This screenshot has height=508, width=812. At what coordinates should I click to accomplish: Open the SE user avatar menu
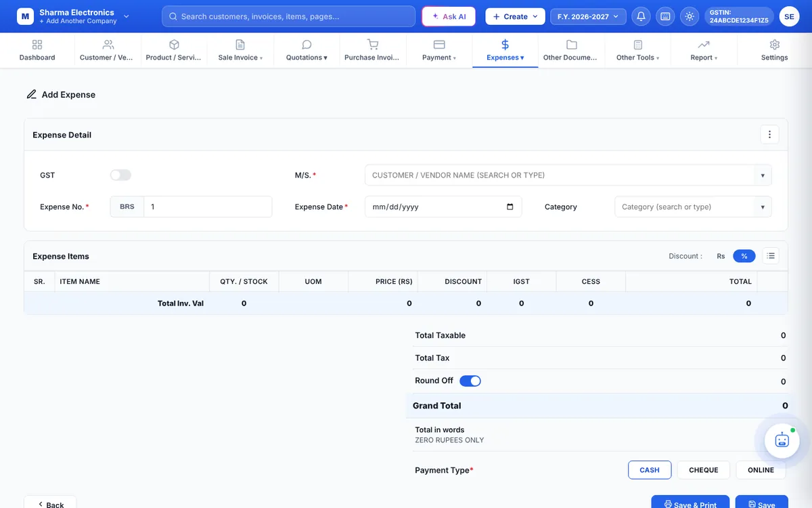(789, 16)
